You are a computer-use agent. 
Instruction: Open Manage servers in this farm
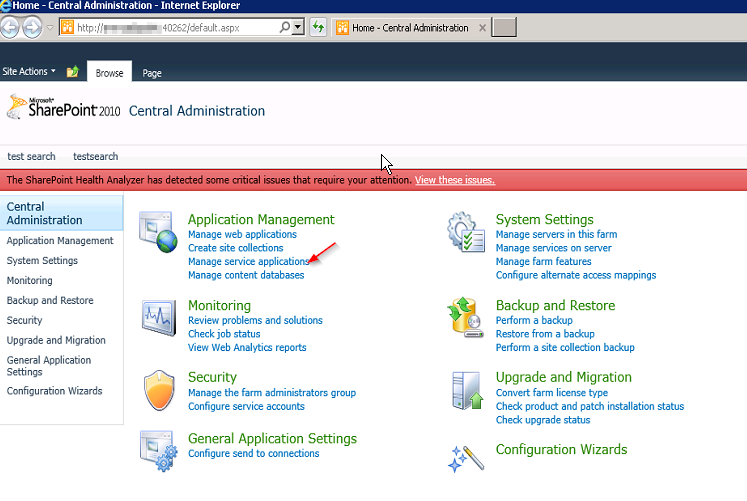[x=556, y=234]
